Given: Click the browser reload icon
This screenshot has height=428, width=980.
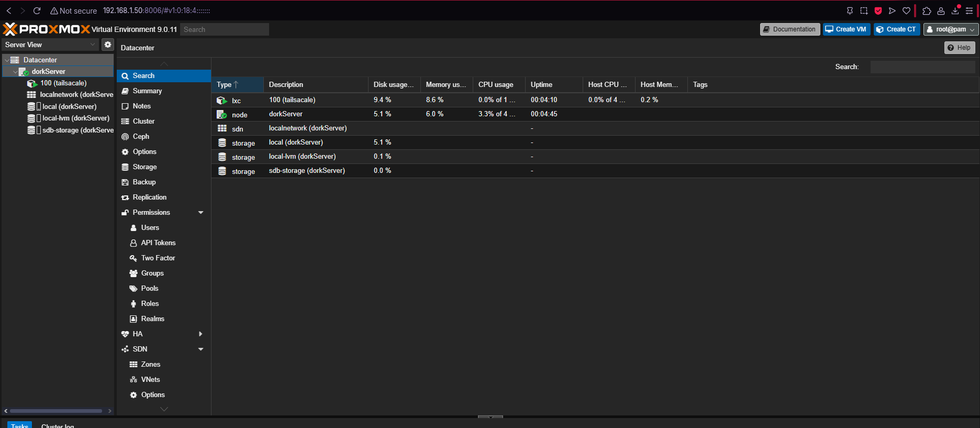Looking at the screenshot, I should pos(37,10).
